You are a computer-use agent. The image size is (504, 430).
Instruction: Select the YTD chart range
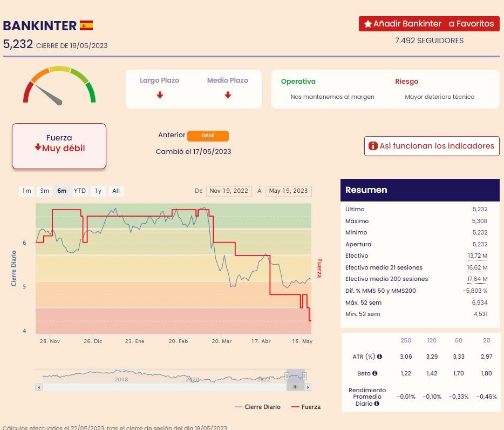[x=80, y=191]
